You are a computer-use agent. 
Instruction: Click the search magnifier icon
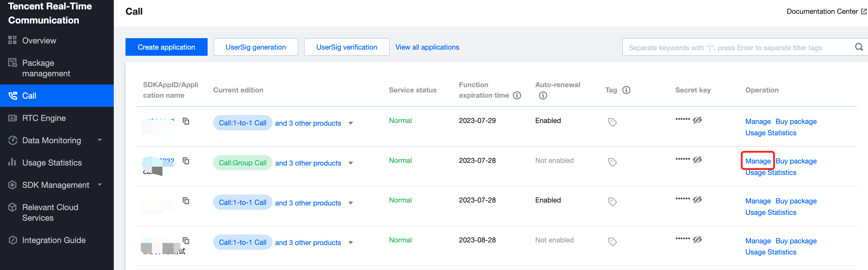[x=859, y=47]
